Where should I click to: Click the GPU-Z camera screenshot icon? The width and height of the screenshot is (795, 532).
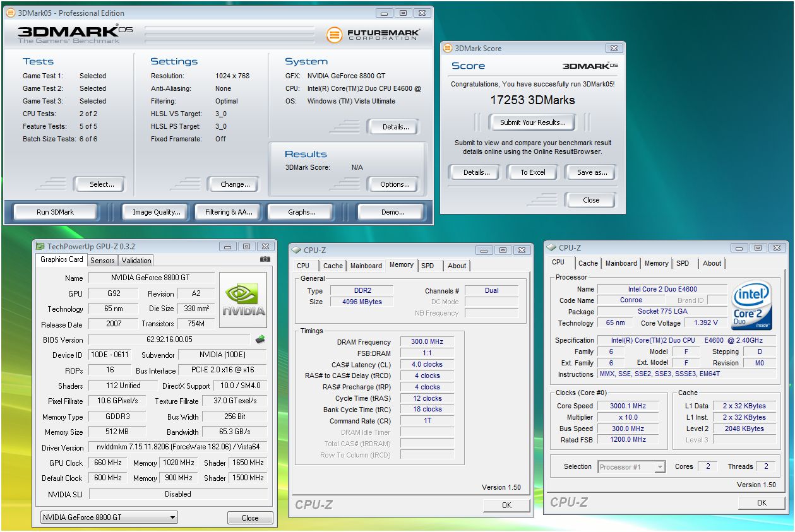tap(265, 259)
